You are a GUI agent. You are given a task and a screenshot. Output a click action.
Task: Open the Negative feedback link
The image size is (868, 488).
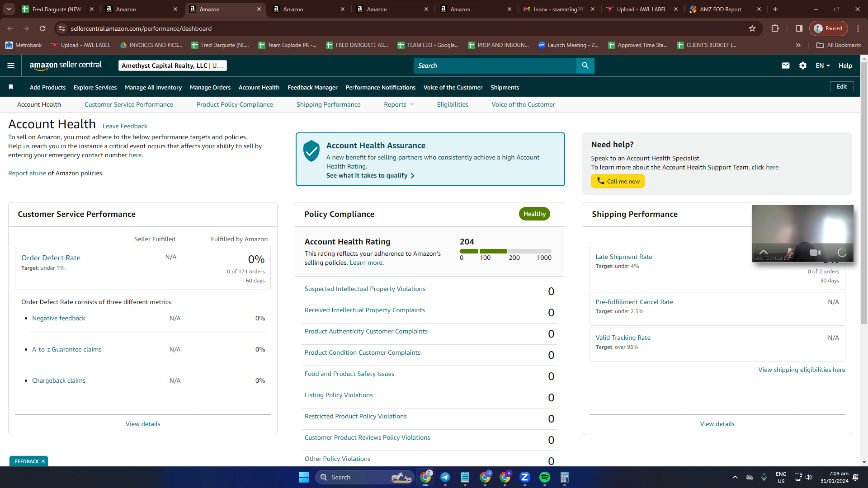point(59,318)
